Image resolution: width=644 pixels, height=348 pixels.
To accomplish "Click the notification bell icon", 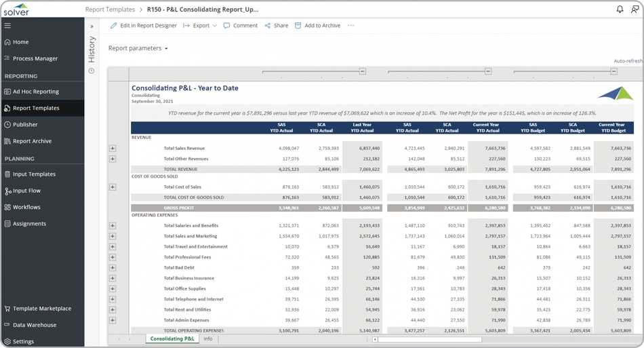I will click(x=620, y=9).
